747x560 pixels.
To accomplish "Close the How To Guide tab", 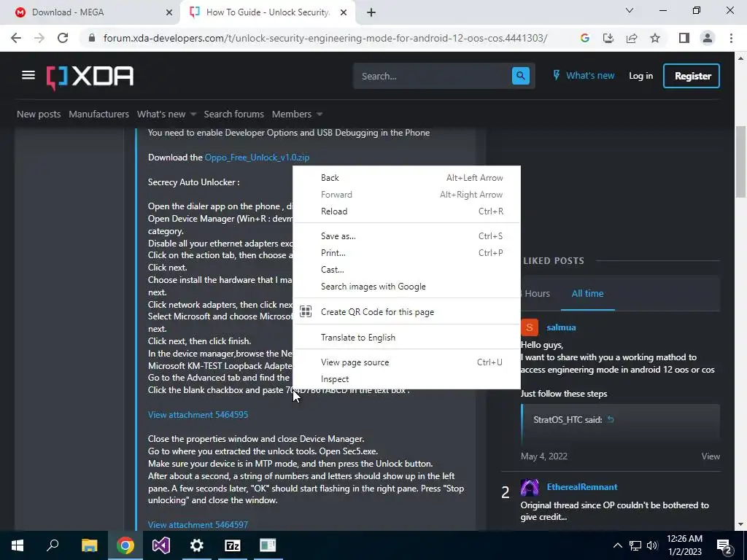I will click(x=344, y=12).
